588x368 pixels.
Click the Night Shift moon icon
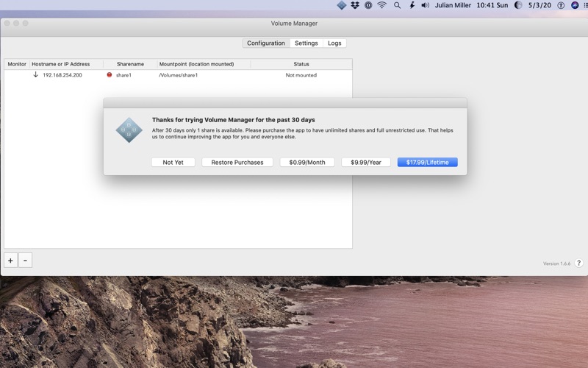pos(518,5)
